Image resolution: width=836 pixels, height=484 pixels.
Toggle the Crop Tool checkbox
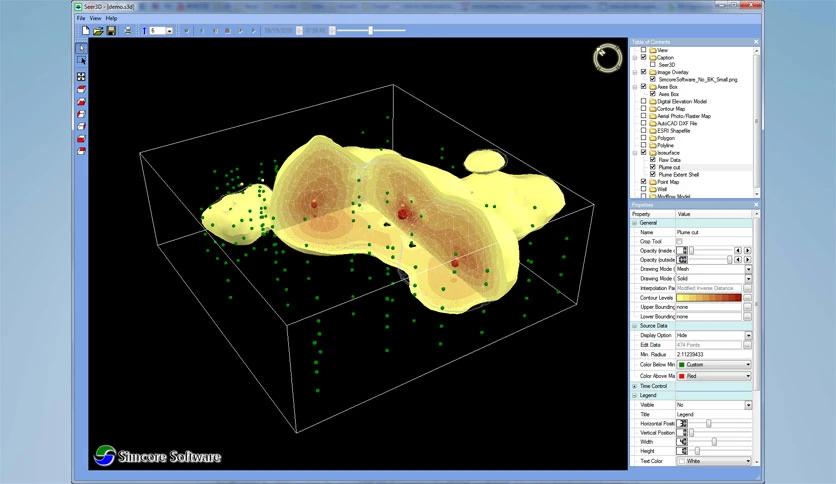(680, 241)
